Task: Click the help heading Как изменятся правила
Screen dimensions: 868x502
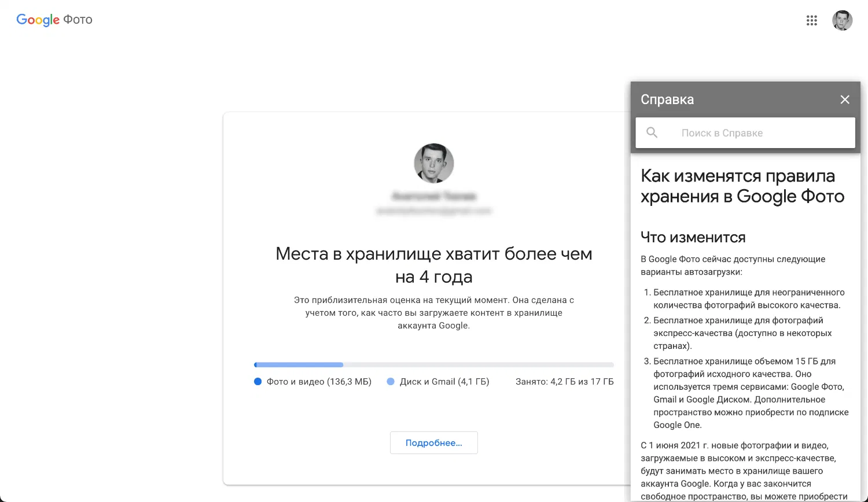Action: pos(742,186)
